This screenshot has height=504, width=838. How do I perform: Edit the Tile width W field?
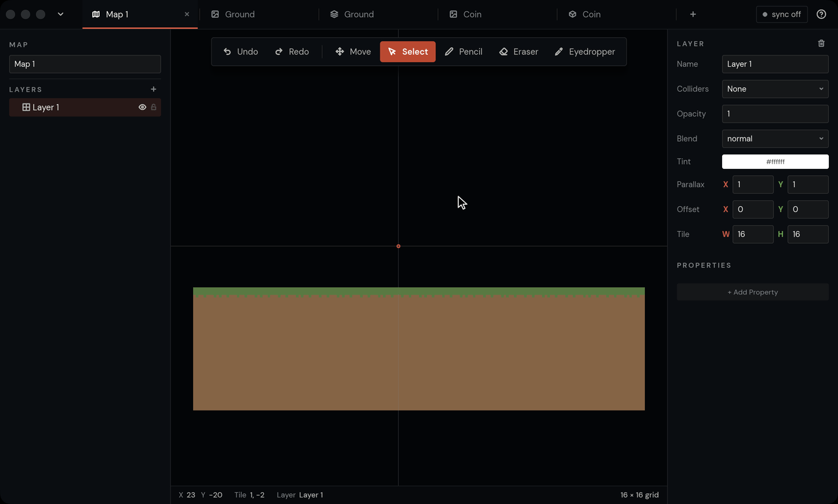coord(753,234)
